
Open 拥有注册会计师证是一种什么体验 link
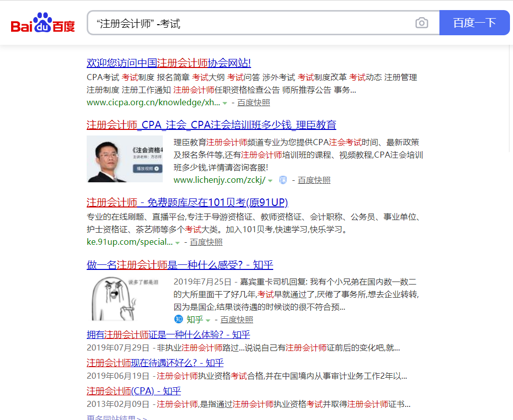click(x=168, y=335)
